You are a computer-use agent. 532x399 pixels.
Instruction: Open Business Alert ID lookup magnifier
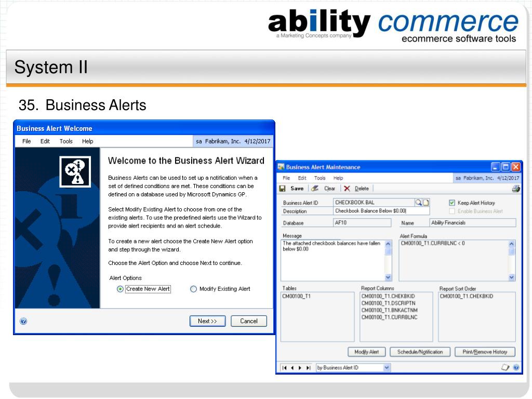(x=418, y=203)
